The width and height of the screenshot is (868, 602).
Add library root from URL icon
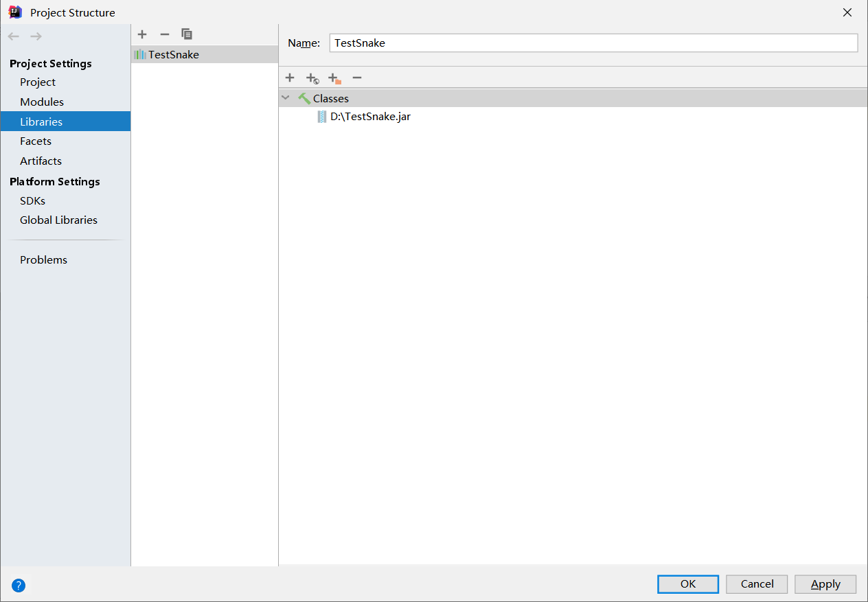click(312, 78)
